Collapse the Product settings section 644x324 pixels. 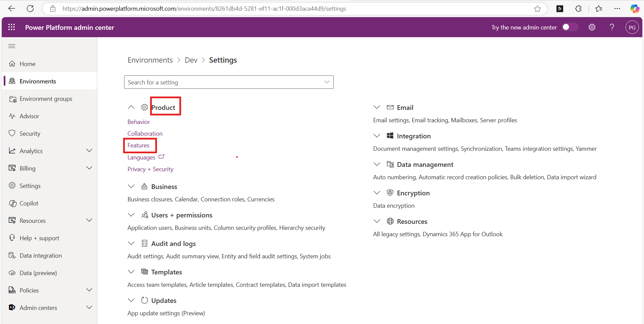tap(131, 107)
